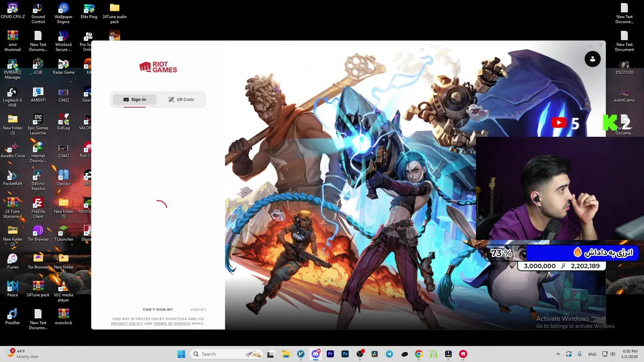Switch ENG input language indicator
The height and width of the screenshot is (362, 644).
592,354
